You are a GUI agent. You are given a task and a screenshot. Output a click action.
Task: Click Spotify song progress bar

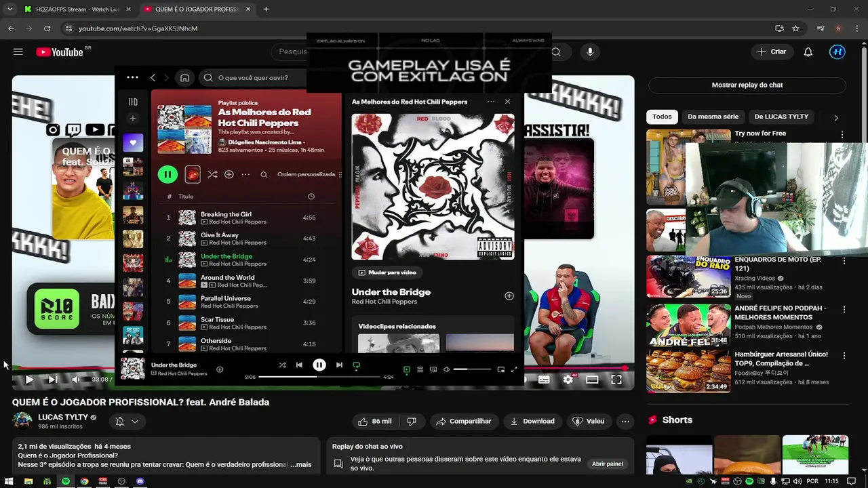(319, 377)
